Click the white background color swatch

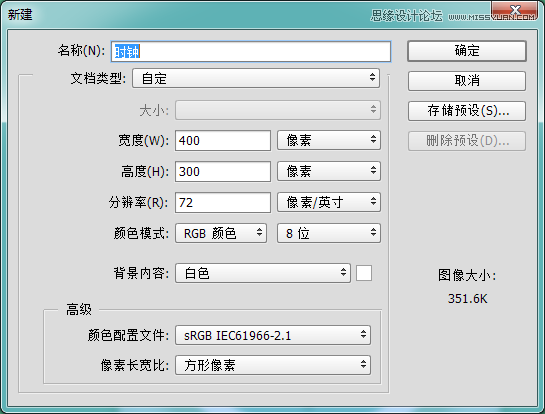pyautogui.click(x=364, y=273)
